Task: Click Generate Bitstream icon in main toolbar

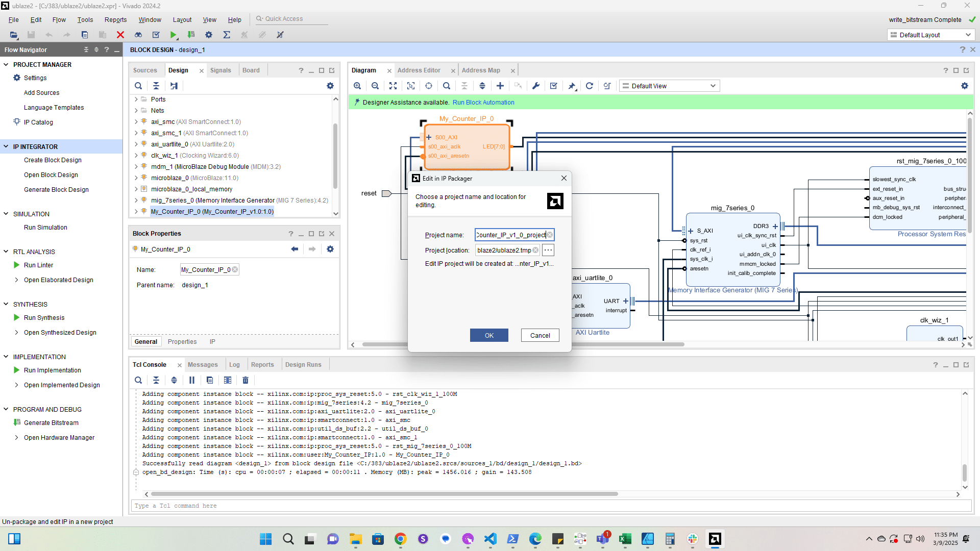Action: point(191,35)
